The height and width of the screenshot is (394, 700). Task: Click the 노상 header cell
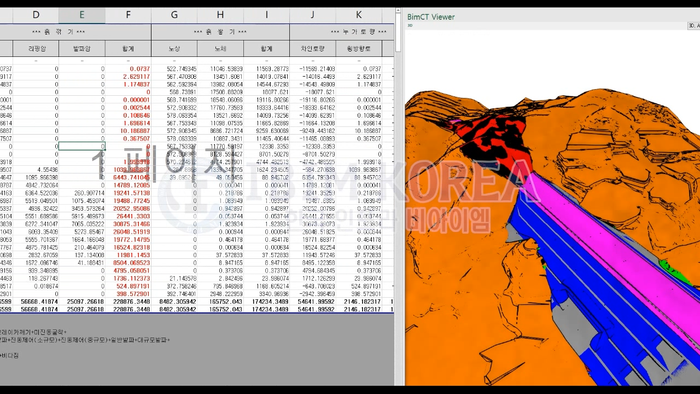coord(175,49)
